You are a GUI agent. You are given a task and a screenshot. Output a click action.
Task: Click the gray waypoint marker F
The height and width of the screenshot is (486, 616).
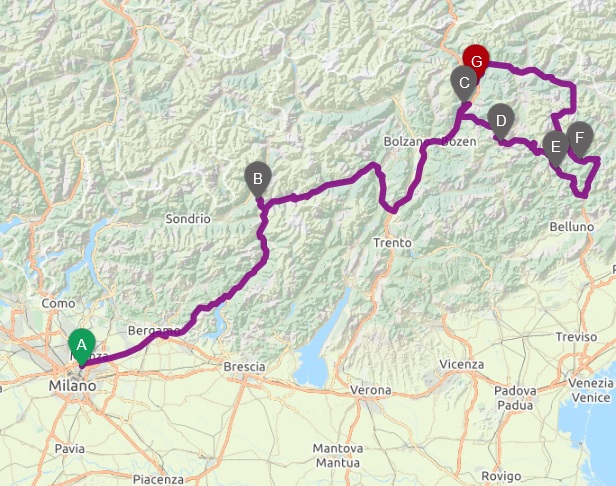[x=579, y=139]
